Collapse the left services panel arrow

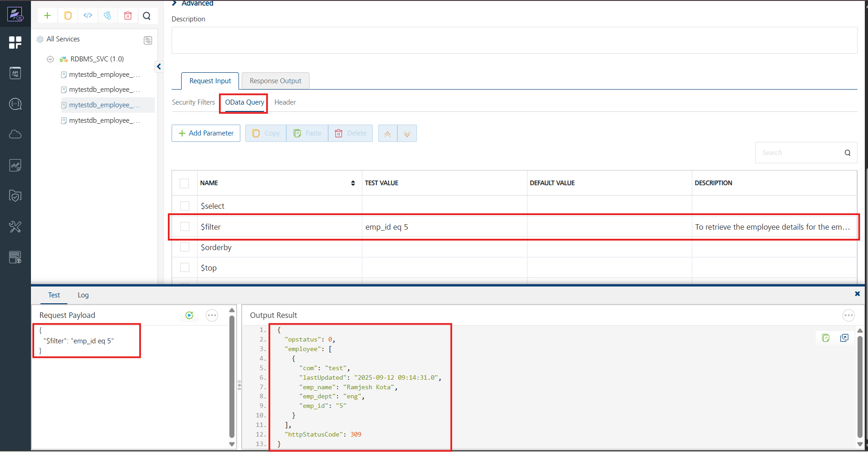point(159,67)
